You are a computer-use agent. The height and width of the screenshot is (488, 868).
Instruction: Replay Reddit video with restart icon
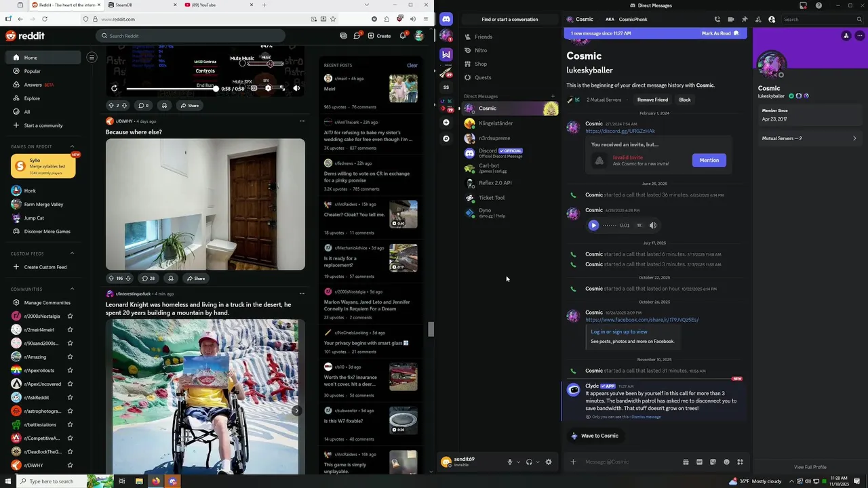(x=114, y=88)
